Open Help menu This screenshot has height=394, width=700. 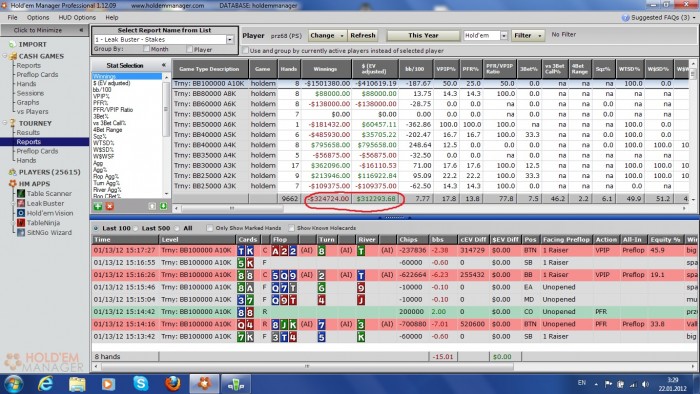[112, 17]
